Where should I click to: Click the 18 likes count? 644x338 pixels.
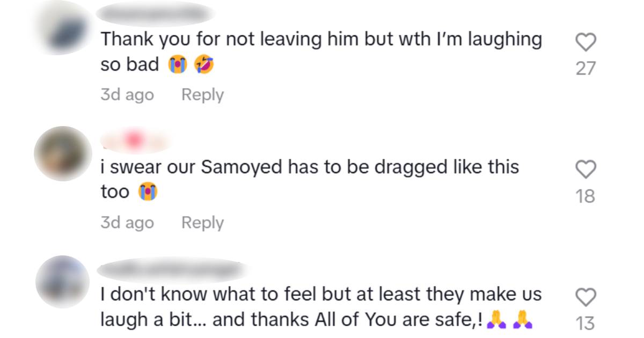click(x=586, y=196)
